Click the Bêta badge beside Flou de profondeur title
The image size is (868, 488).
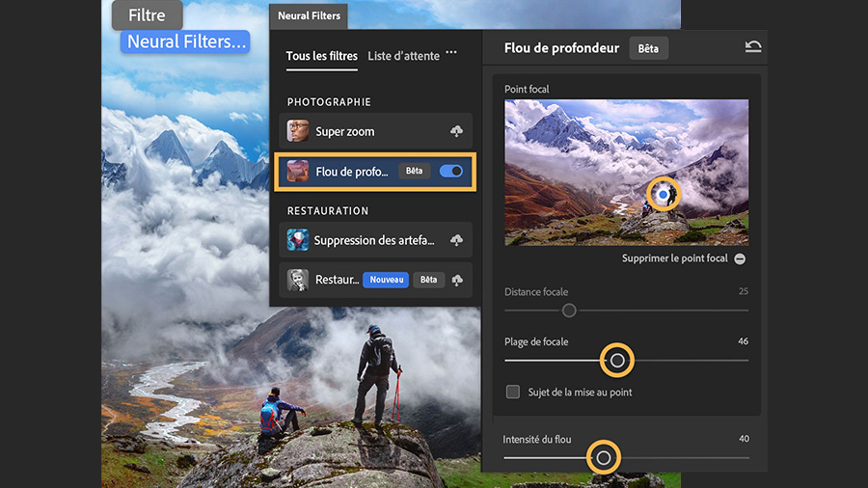(648, 48)
